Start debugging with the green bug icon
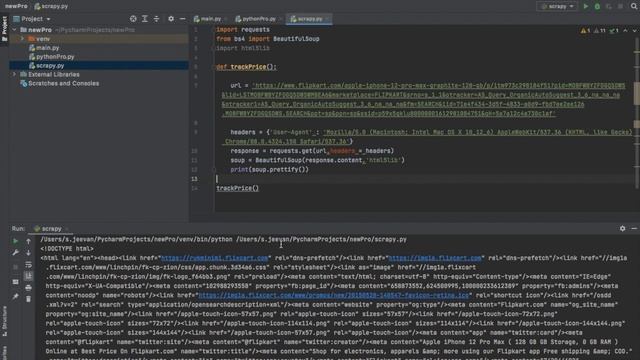 coord(597,6)
